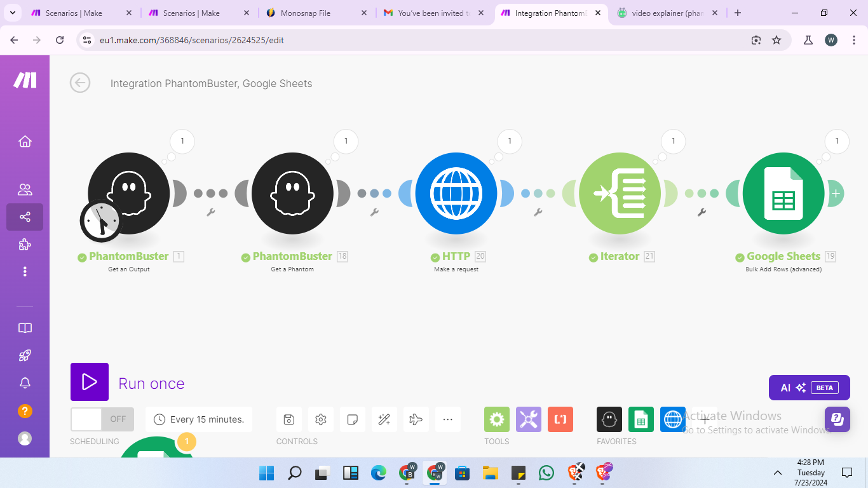Open the browser three-dots menu
Screen dimensions: 868x488
pos(853,40)
